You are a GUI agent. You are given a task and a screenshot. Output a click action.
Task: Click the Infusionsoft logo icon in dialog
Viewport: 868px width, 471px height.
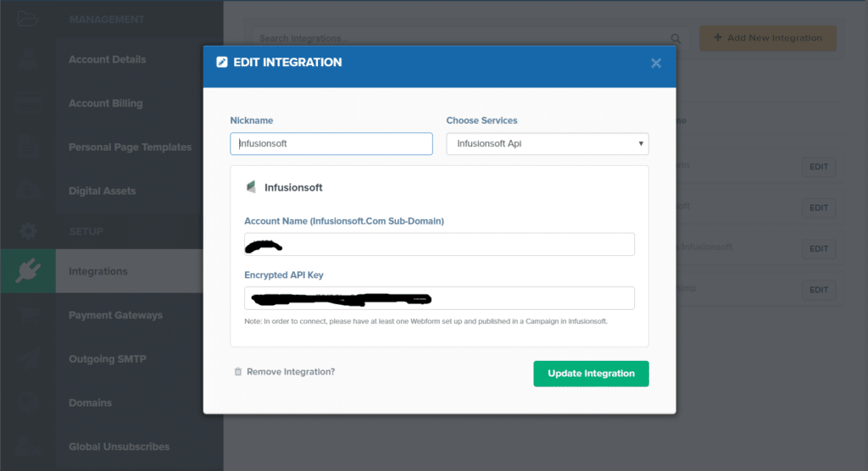(x=251, y=187)
